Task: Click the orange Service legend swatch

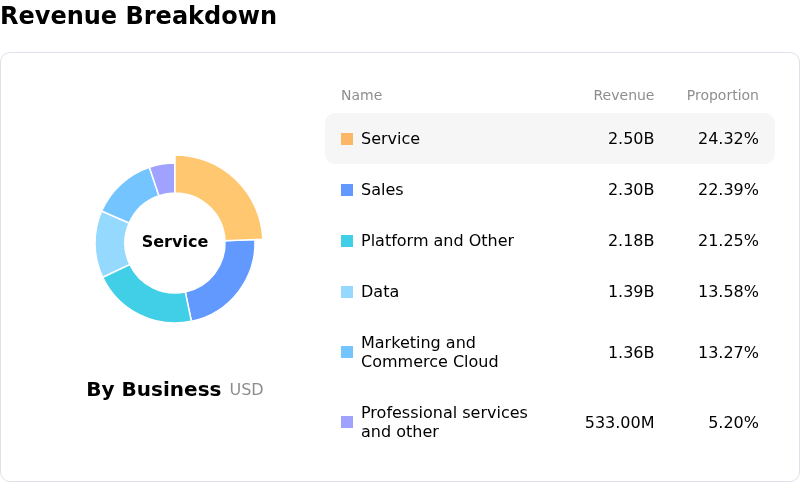Action: pos(347,139)
